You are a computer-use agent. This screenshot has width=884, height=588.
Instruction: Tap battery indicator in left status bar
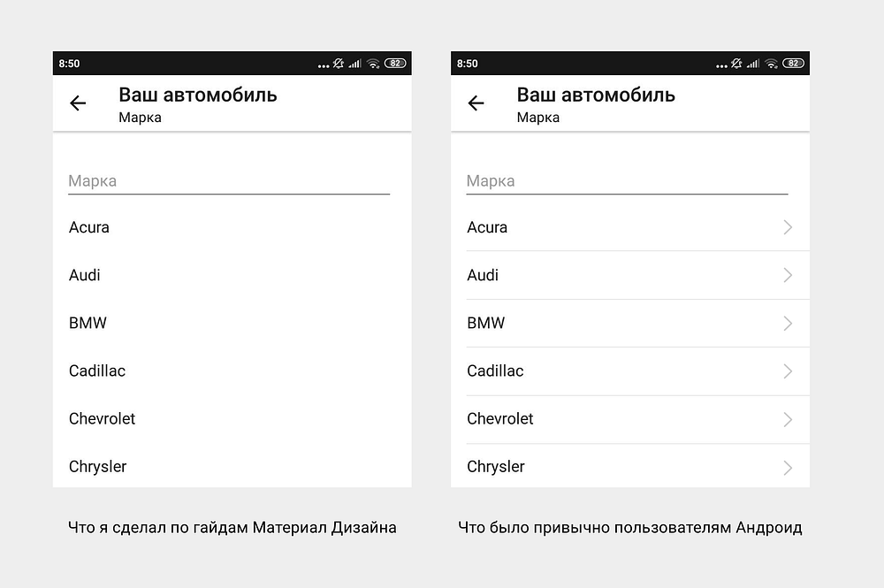(395, 63)
